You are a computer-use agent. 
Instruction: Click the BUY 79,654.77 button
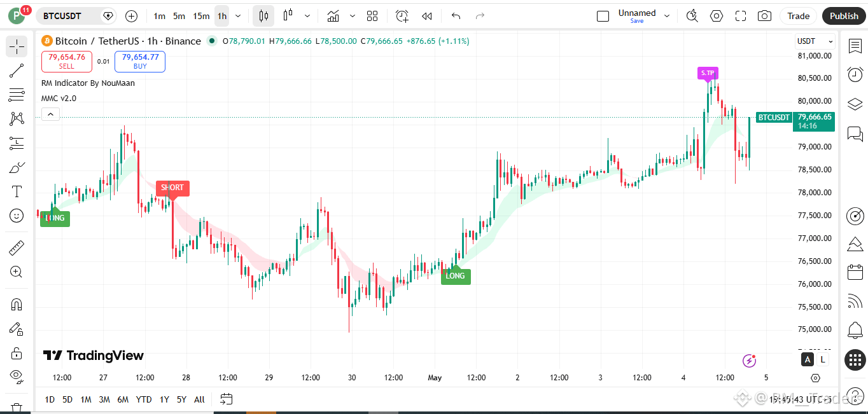coord(140,61)
